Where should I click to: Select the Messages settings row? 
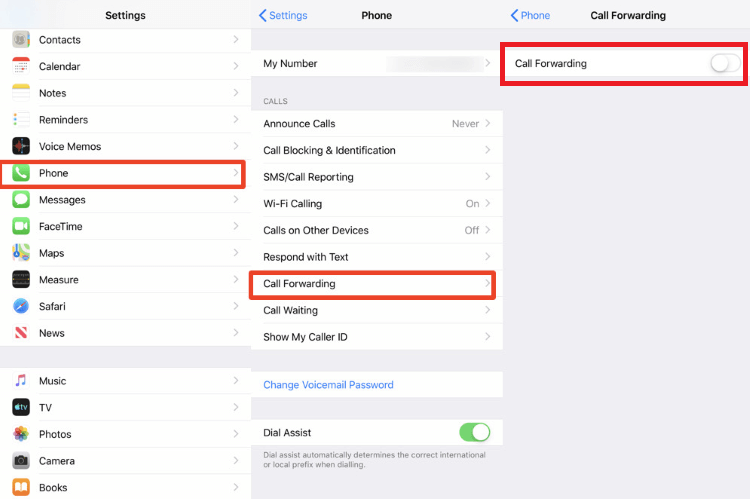pyautogui.click(x=125, y=200)
